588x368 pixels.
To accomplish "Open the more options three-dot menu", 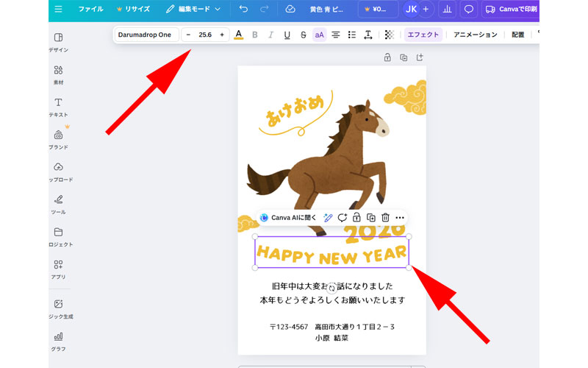I will click(400, 218).
